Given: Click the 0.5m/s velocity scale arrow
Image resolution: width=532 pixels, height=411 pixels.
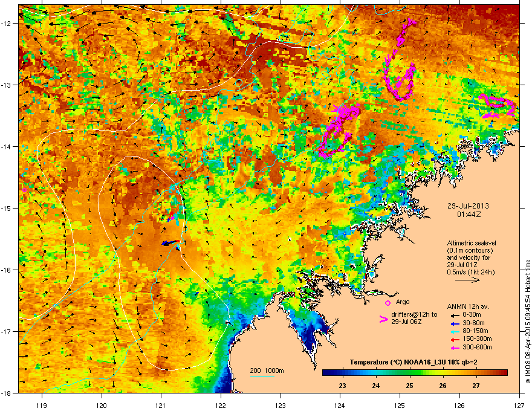Looking at the screenshot, I should 467,280.
